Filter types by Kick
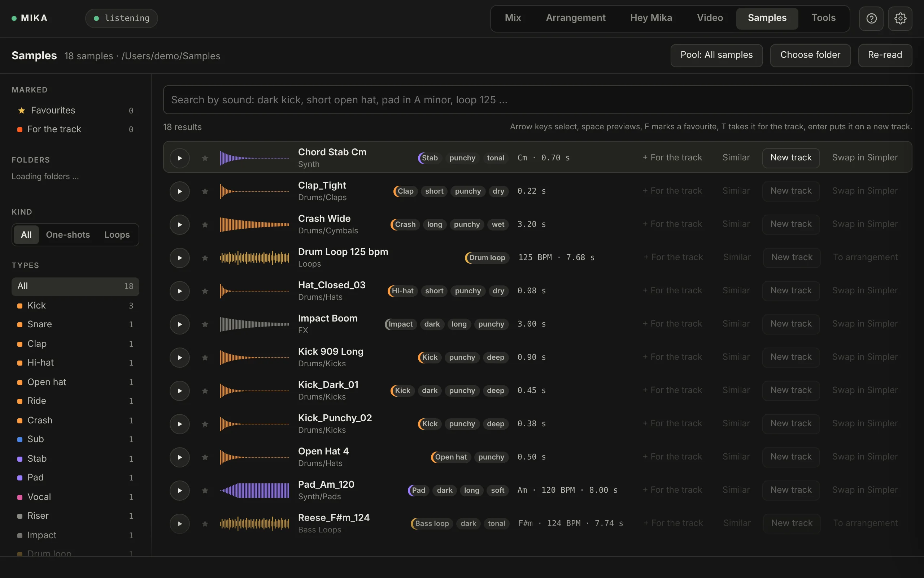This screenshot has height=578, width=924. pyautogui.click(x=75, y=306)
